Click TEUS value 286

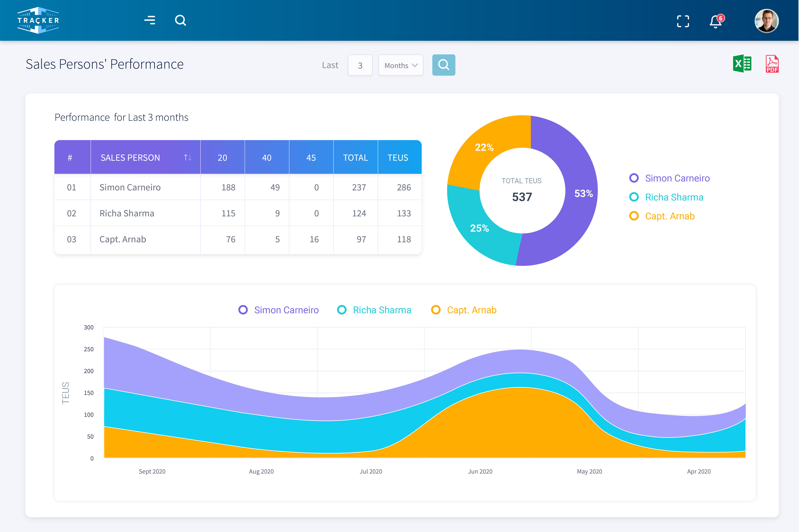[404, 187]
